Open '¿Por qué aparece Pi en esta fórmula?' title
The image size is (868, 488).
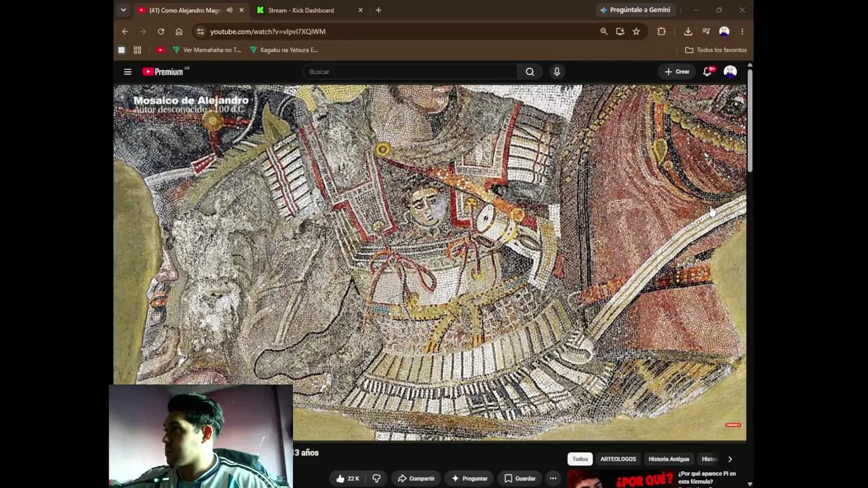point(707,477)
